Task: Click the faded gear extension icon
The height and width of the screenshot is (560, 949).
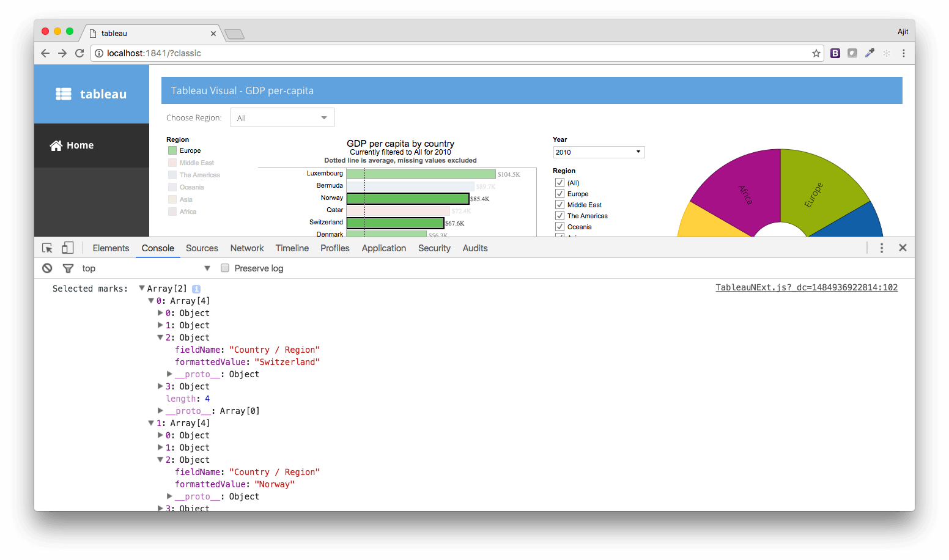Action: click(x=887, y=53)
